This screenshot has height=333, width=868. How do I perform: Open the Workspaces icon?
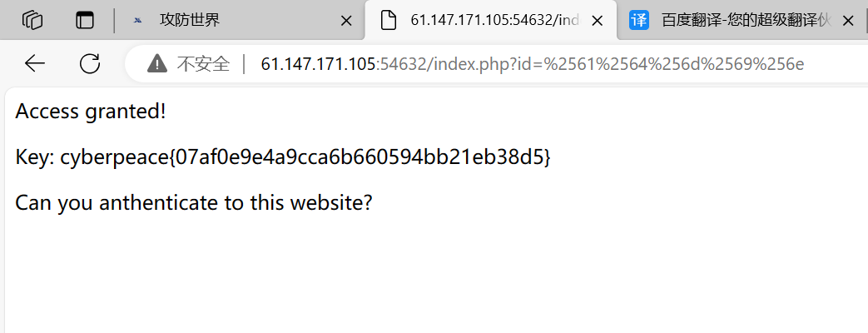(32, 21)
